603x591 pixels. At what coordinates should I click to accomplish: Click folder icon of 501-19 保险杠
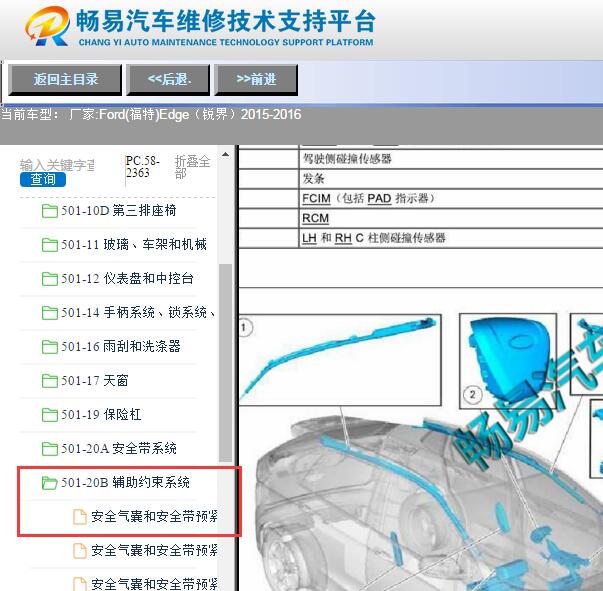click(x=50, y=415)
